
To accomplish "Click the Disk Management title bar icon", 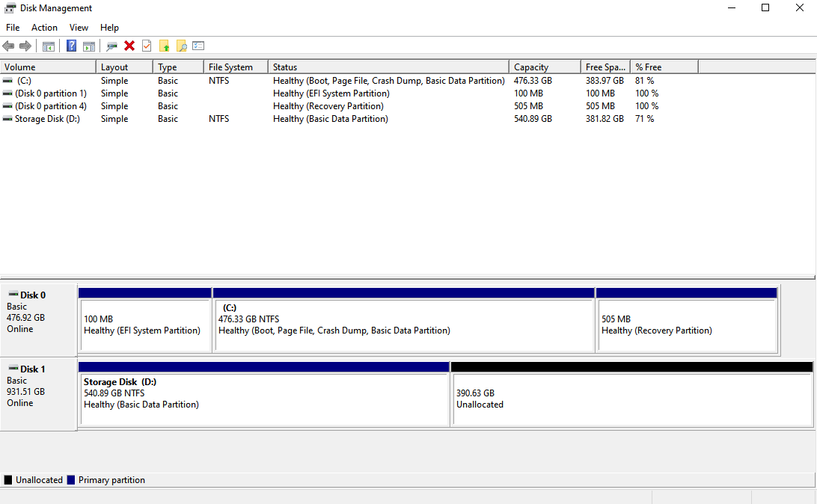I will pos(10,8).
